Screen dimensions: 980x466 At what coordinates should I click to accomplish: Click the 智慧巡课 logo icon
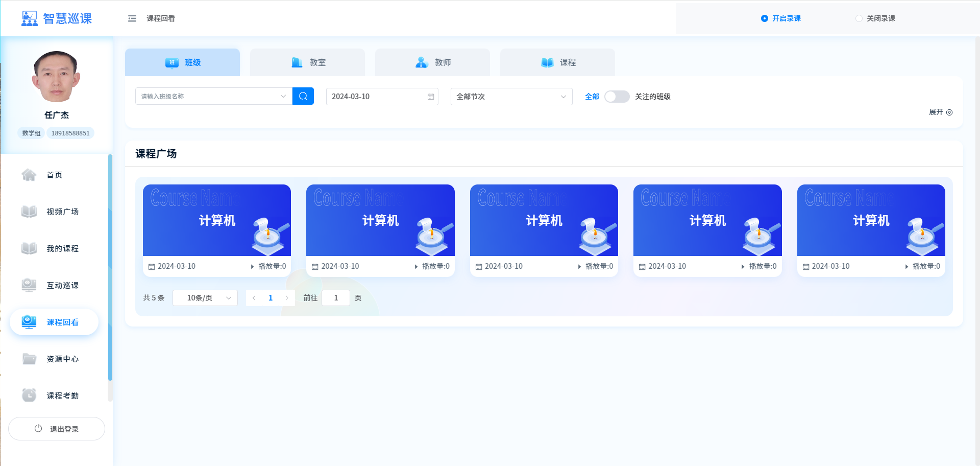(29, 18)
